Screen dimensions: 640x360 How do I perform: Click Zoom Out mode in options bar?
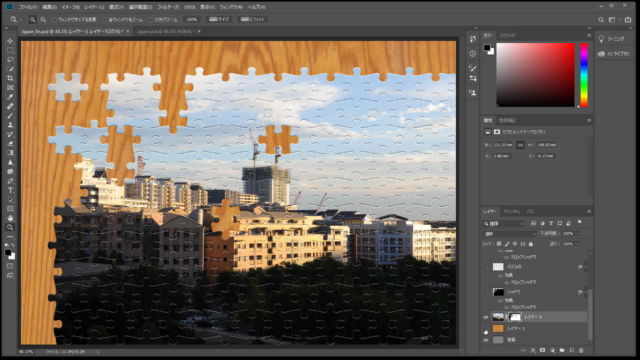(43, 20)
